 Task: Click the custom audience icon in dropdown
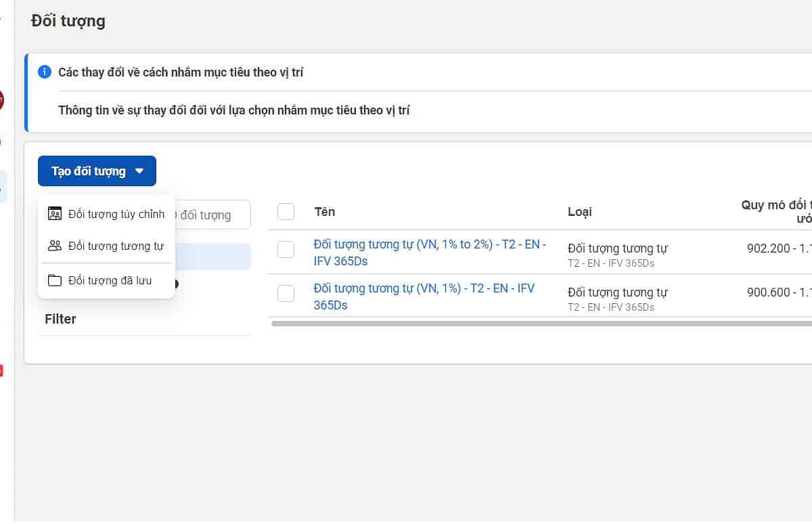click(x=55, y=214)
